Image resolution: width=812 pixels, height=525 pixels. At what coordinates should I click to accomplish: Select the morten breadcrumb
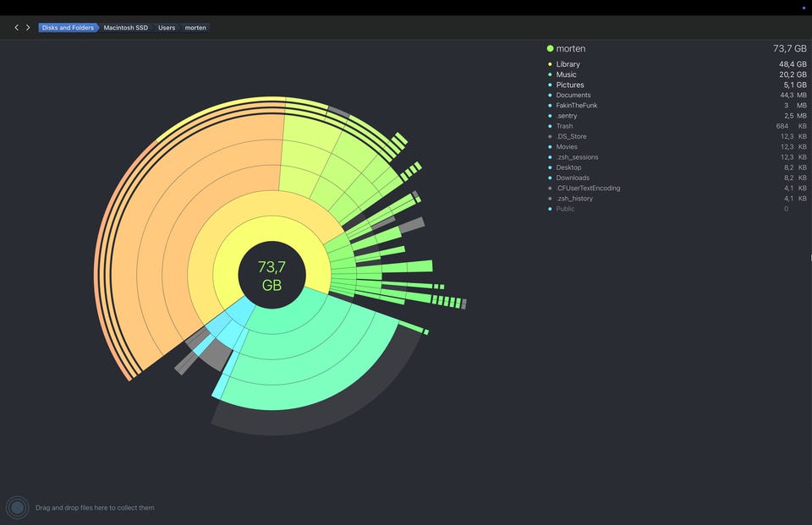[x=195, y=27]
